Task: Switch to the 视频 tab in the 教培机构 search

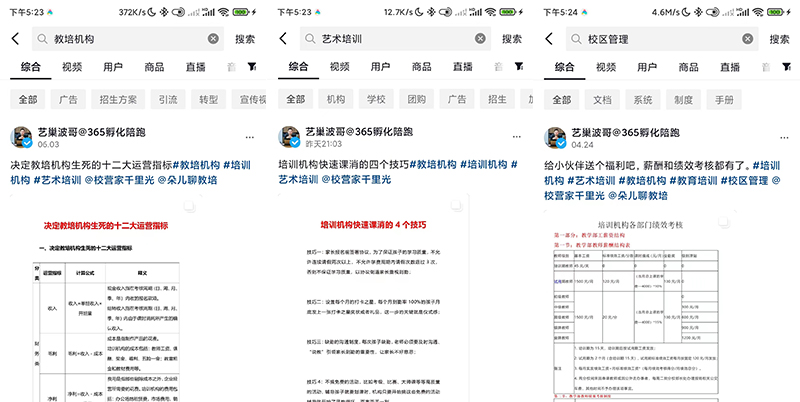Action: click(72, 67)
